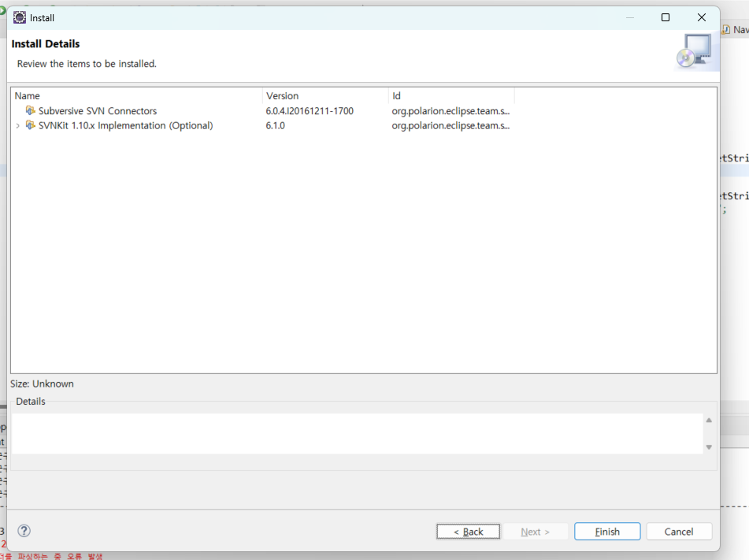Select the Subversive SVN Connectors feature icon
Screen dimensions: 749x560
coord(31,110)
